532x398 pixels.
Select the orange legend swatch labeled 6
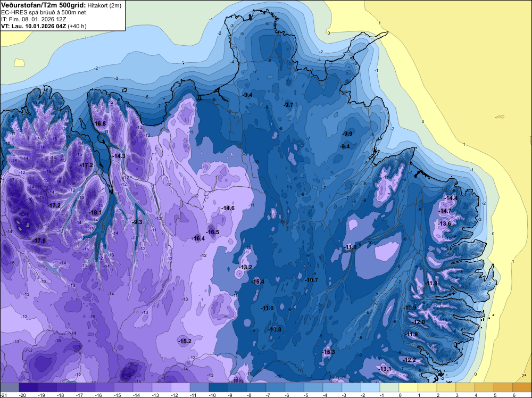click(x=522, y=387)
